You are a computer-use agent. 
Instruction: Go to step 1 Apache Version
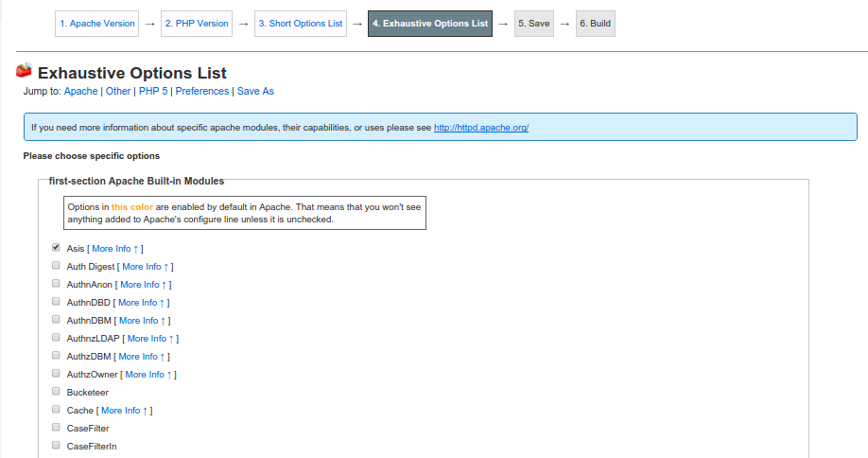(x=97, y=24)
